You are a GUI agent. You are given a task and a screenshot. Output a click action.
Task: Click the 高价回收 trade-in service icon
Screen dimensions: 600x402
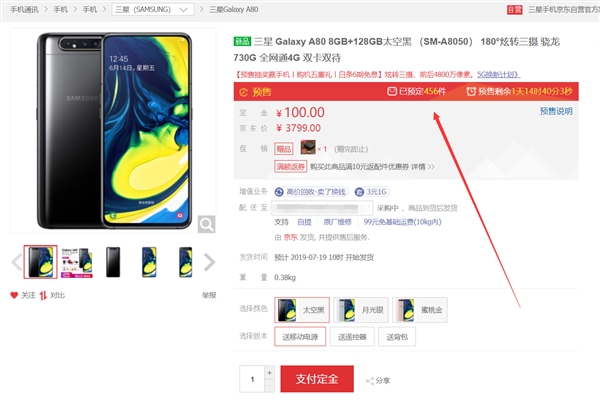pos(279,192)
